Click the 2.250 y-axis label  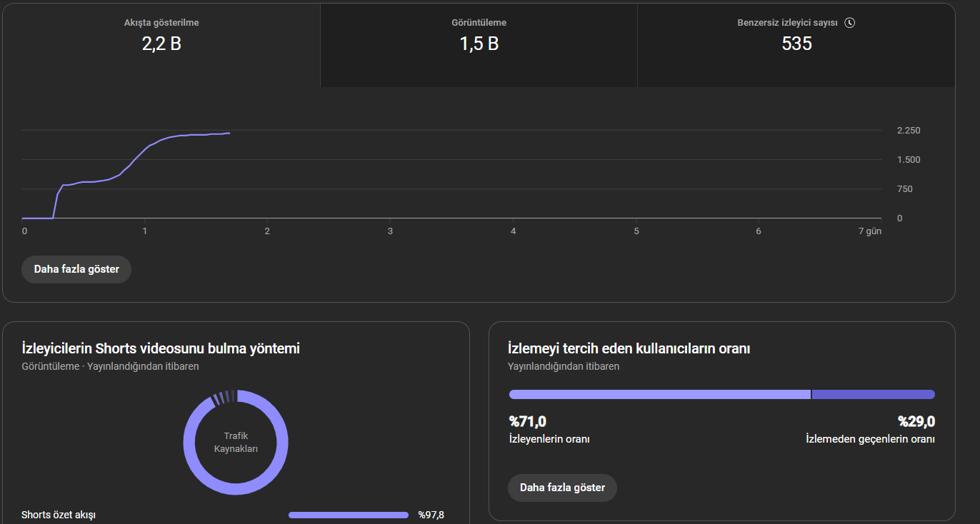pos(909,131)
